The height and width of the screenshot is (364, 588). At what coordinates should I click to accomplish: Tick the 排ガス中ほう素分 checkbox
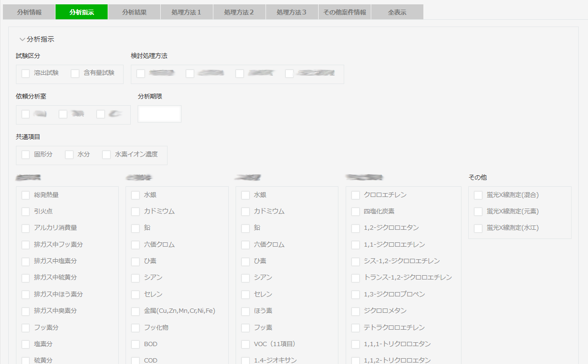click(26, 294)
